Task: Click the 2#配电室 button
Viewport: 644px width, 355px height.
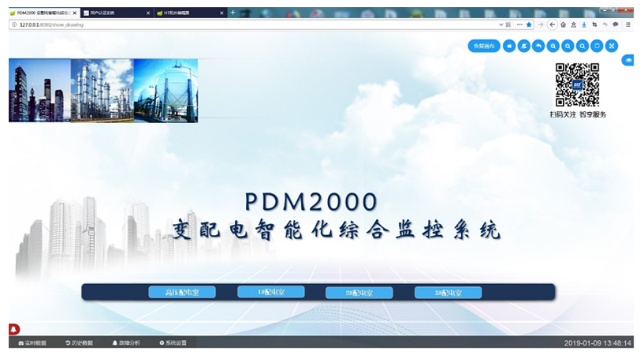Action: coord(359,293)
